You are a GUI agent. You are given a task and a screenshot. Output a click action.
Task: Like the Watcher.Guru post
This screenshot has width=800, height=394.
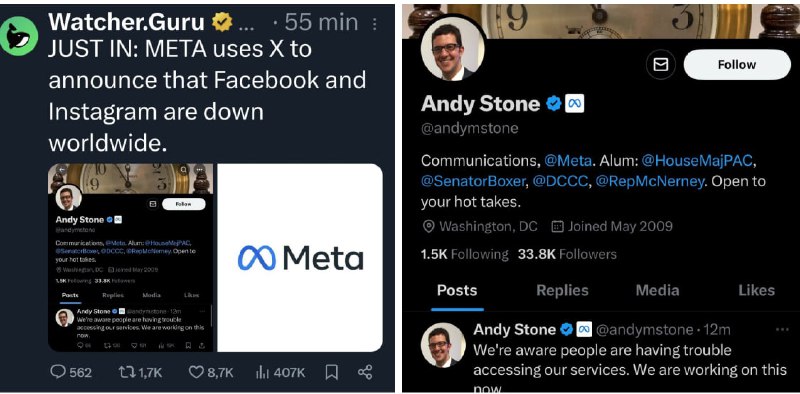211,373
